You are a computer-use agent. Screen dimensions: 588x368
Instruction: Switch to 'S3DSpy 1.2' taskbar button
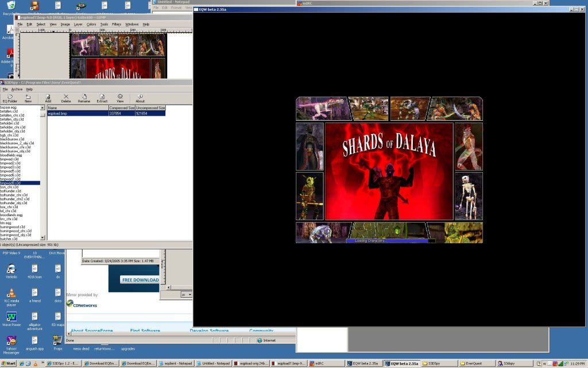(64, 363)
